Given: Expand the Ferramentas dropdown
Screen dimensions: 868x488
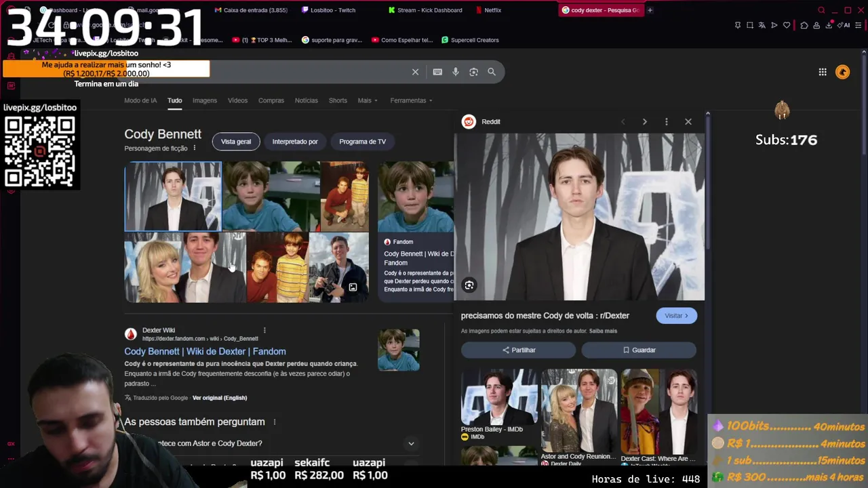Looking at the screenshot, I should (412, 100).
